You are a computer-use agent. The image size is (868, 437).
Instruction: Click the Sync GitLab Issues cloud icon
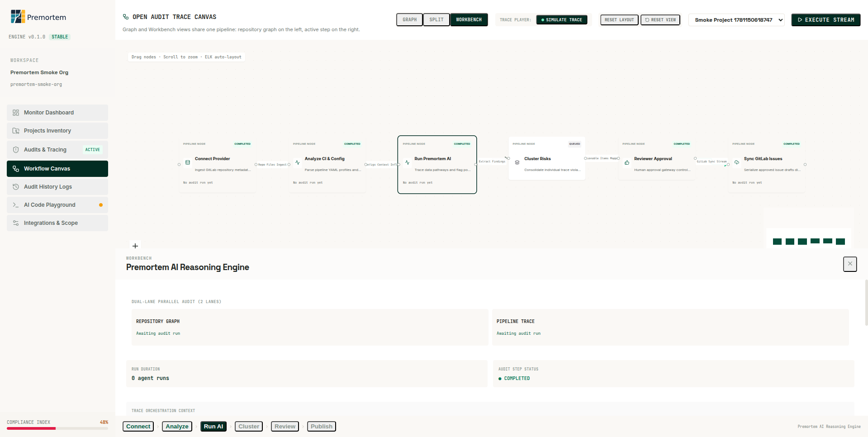[737, 162]
